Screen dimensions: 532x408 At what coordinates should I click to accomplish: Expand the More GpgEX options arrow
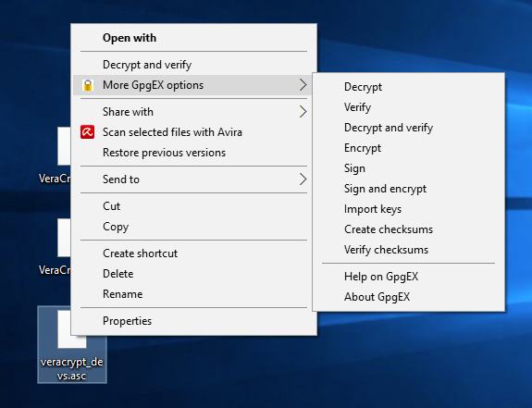pos(303,85)
